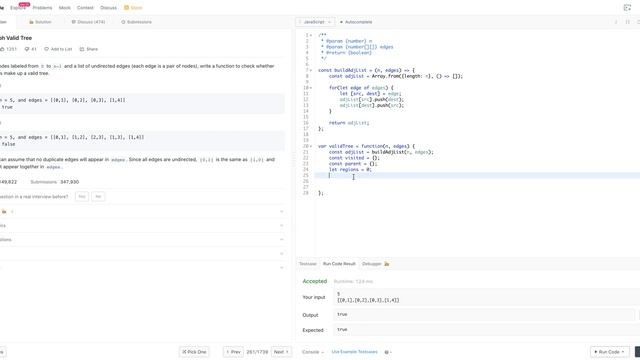Image resolution: width=640 pixels, height=360 pixels.
Task: Click the 'return adjList;' code line
Action: tap(349, 123)
